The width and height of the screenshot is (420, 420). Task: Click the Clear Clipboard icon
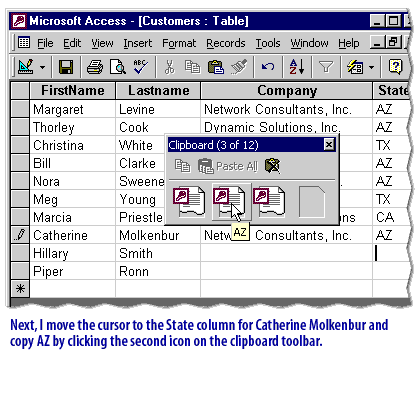click(273, 166)
